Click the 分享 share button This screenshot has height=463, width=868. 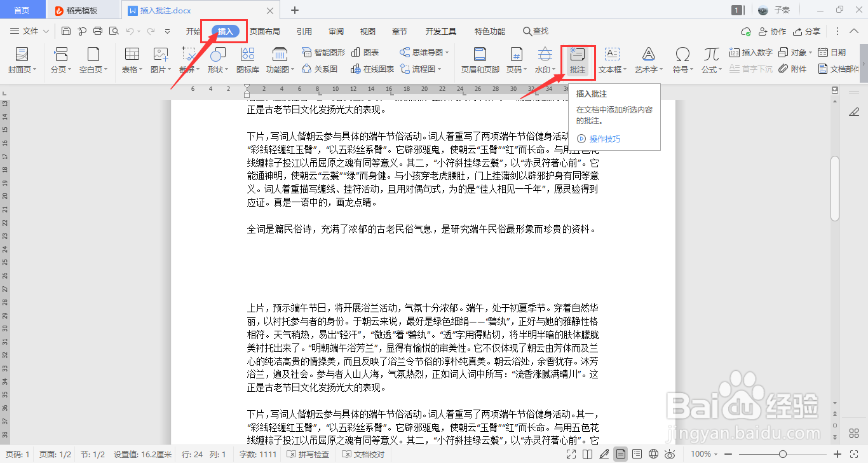click(x=806, y=31)
